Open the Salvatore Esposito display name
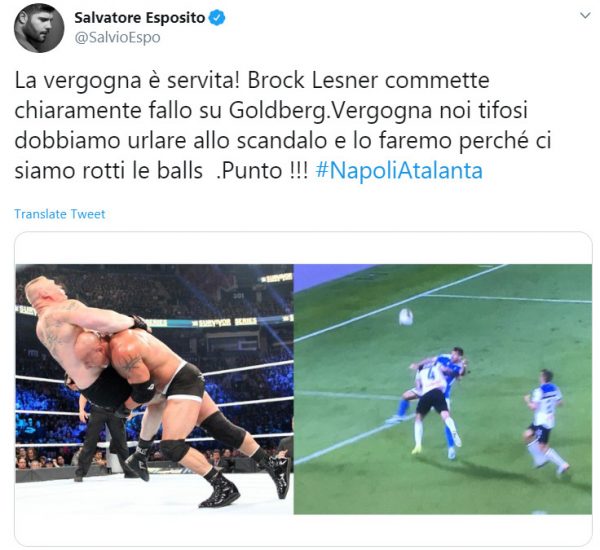 pos(140,18)
